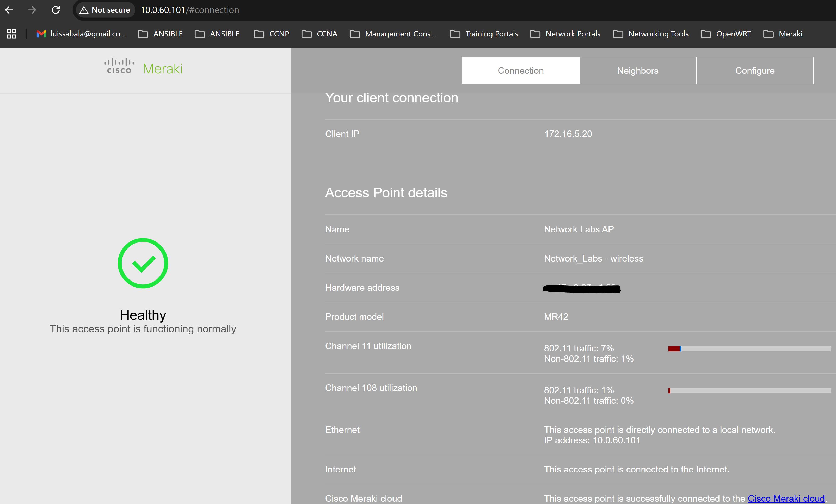This screenshot has height=504, width=836.
Task: Open the CCNA bookmark folder
Action: coord(319,34)
